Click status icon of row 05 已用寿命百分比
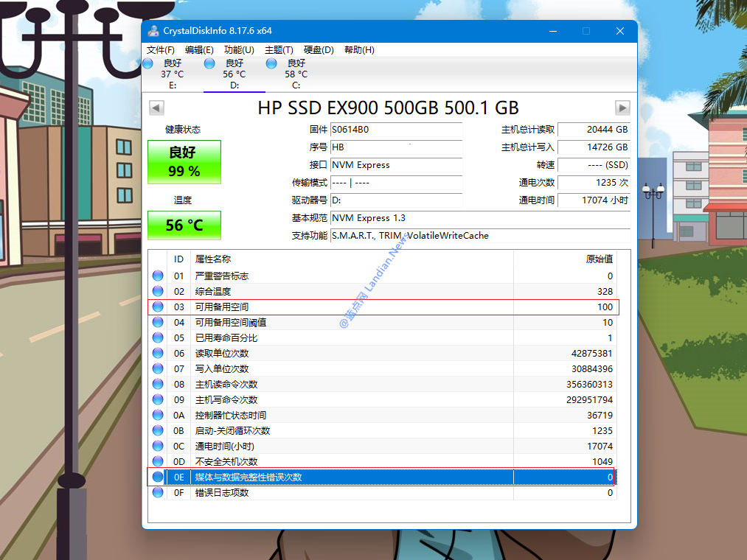This screenshot has height=560, width=747. 158,337
